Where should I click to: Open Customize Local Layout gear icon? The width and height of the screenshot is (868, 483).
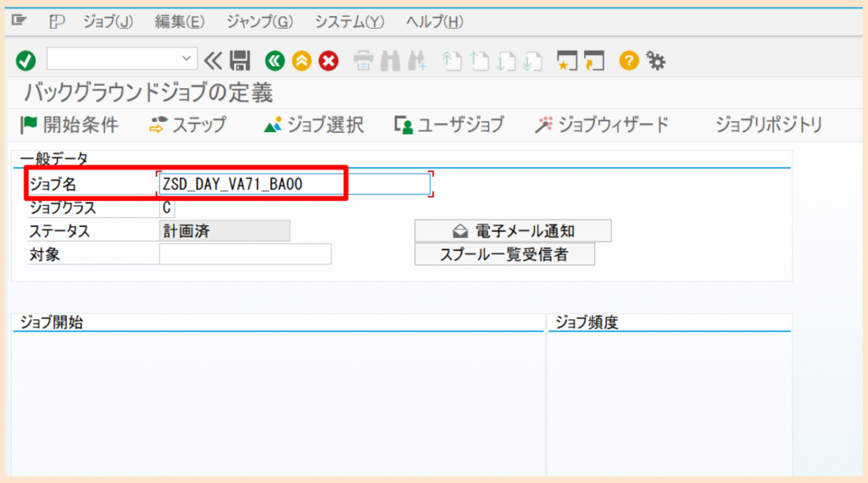[x=656, y=61]
